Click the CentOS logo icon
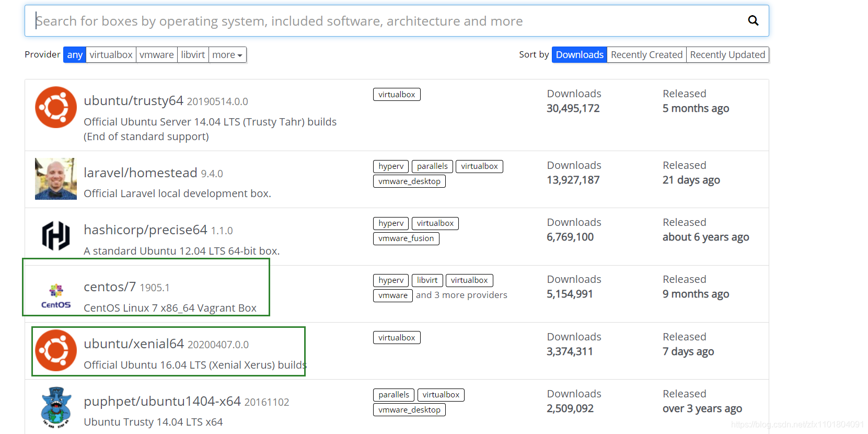868x434 pixels. (56, 296)
